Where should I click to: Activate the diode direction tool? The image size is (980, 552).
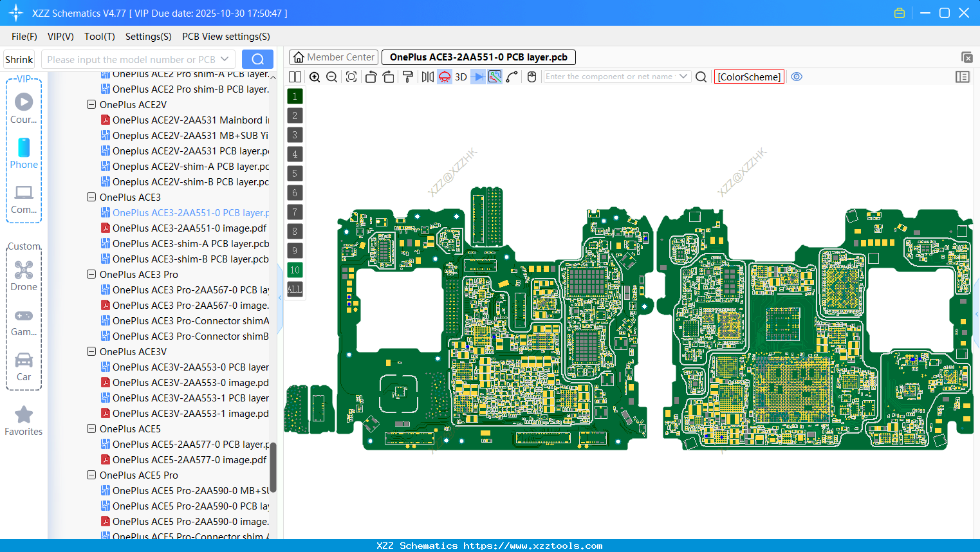click(x=477, y=77)
